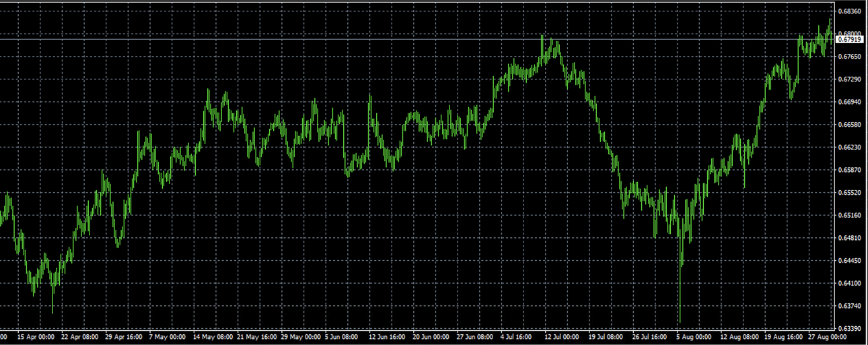Select the 14 May 08:00 time label
This screenshot has height=345, width=868.
(213, 337)
